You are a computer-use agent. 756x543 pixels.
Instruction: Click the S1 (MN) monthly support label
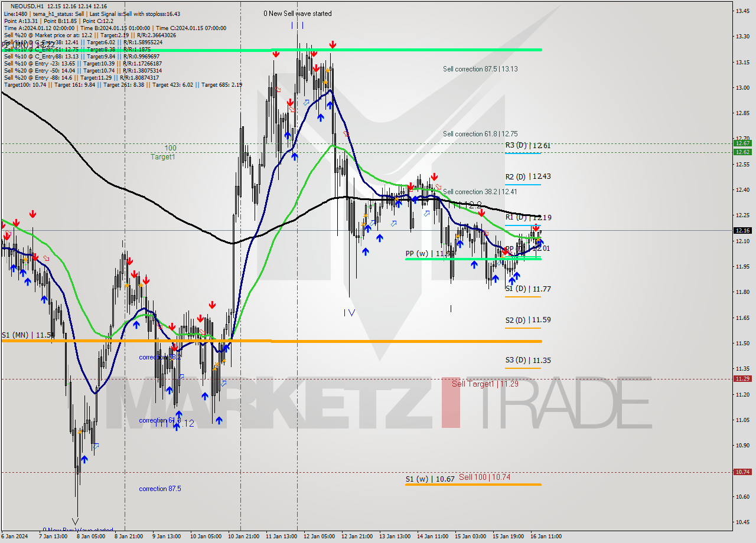(x=28, y=335)
